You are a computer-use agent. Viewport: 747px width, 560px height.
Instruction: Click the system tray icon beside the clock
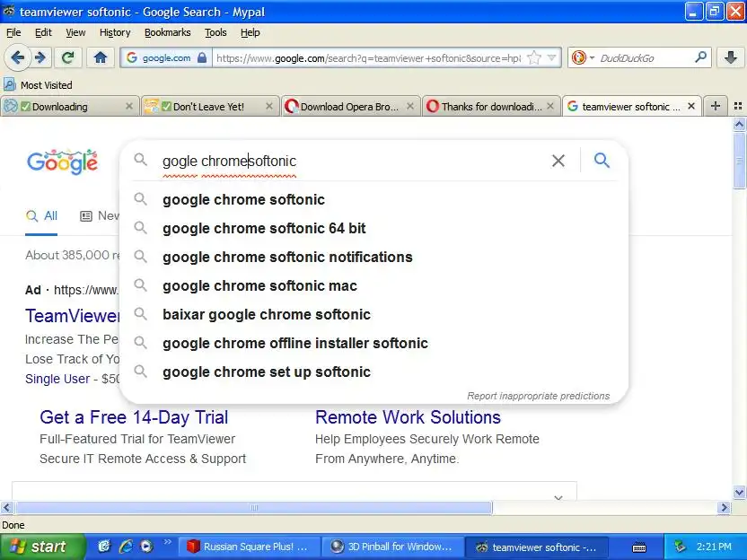[x=681, y=547]
